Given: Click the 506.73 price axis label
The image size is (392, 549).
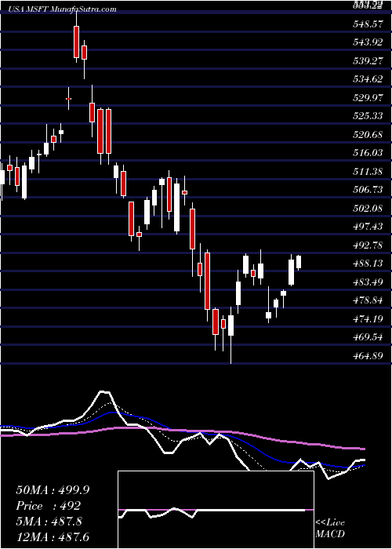Looking at the screenshot, I should pos(367,190).
